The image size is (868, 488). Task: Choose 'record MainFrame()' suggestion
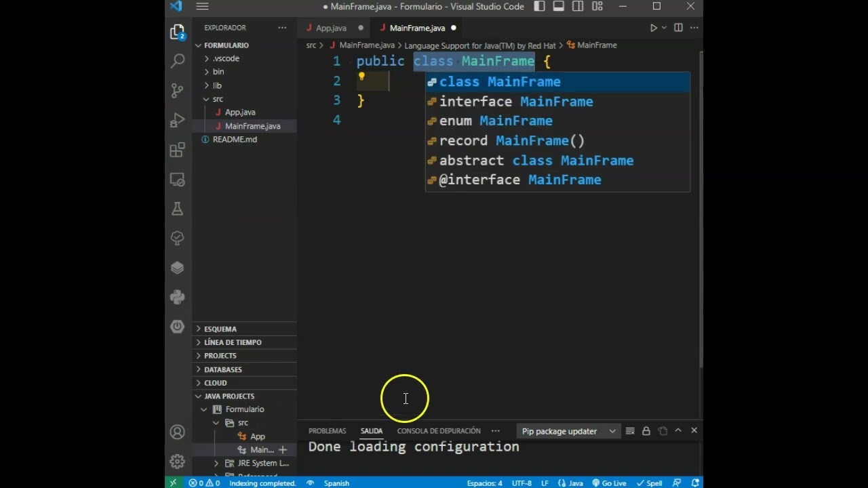[x=557, y=140]
